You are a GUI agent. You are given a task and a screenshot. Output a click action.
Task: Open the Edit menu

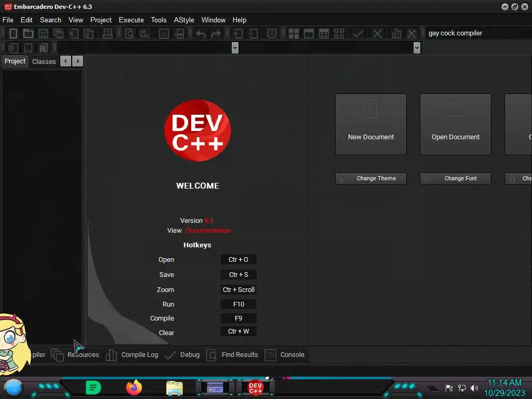tap(26, 20)
